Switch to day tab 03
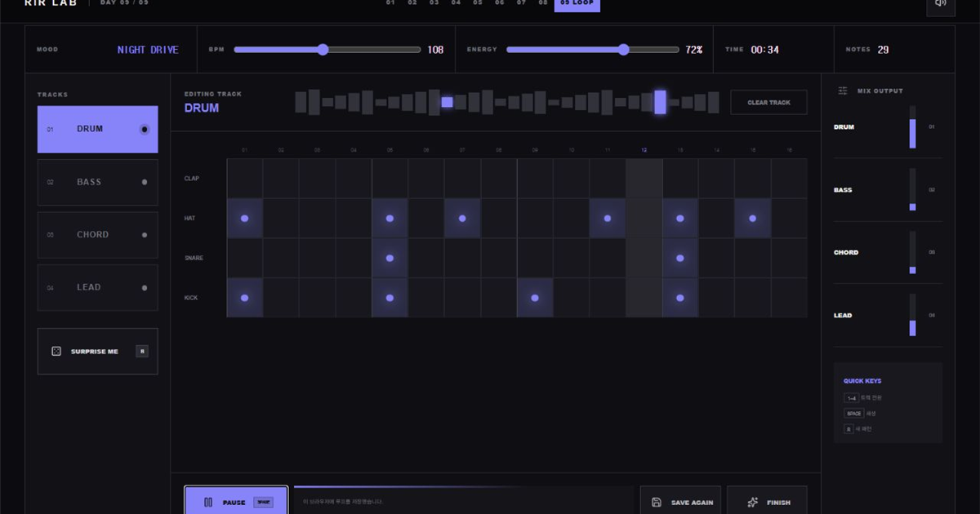Screen dimensions: 980x514 pos(434,3)
